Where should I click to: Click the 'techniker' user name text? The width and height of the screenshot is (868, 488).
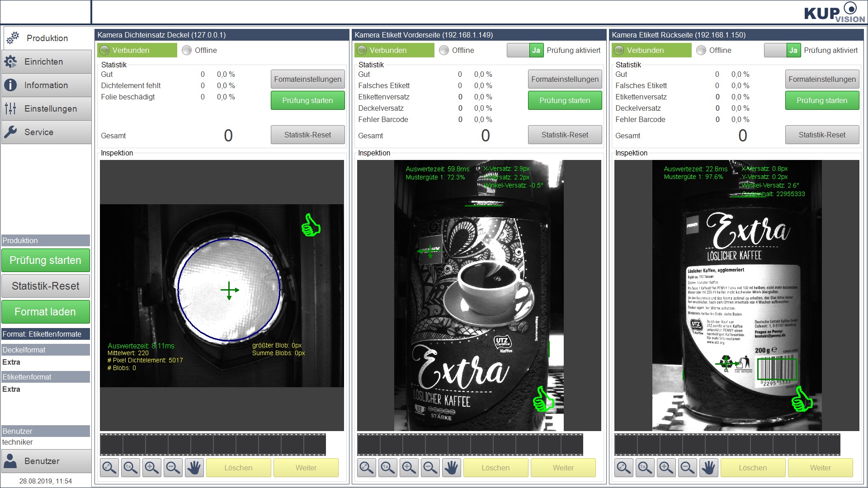point(18,442)
